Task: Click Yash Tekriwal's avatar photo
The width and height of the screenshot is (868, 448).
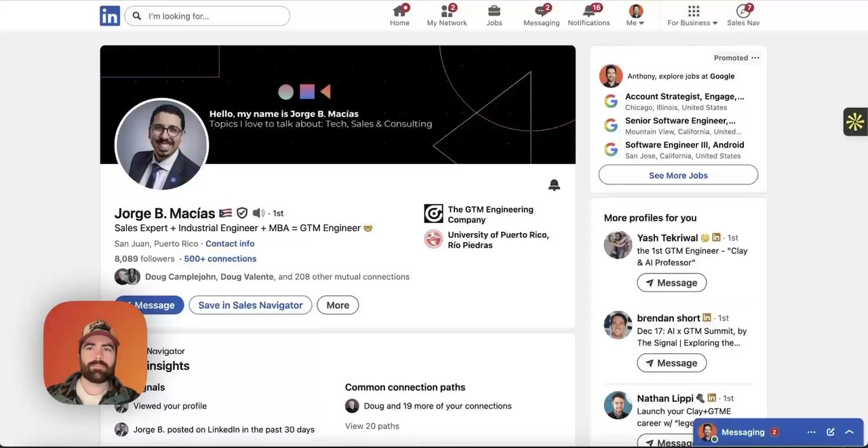Action: tap(618, 245)
